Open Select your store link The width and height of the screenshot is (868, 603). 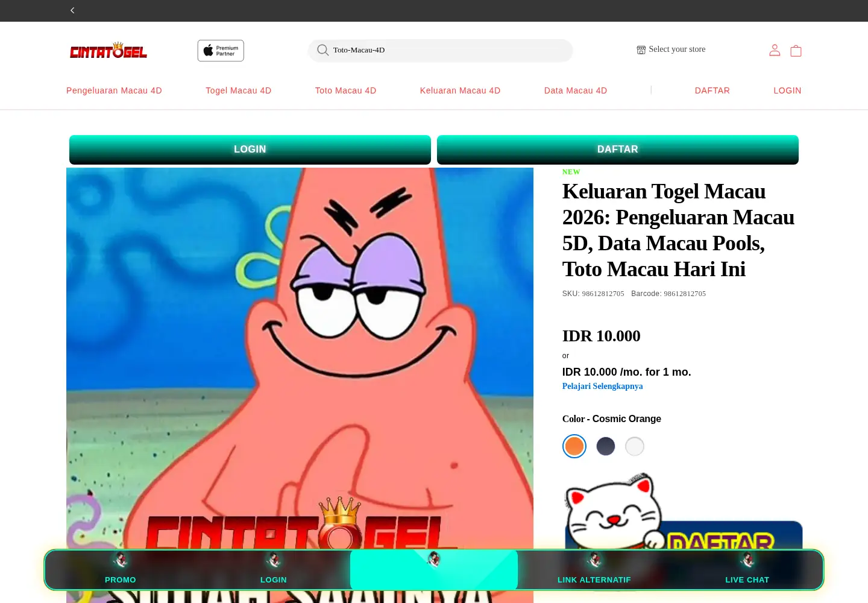tap(677, 49)
